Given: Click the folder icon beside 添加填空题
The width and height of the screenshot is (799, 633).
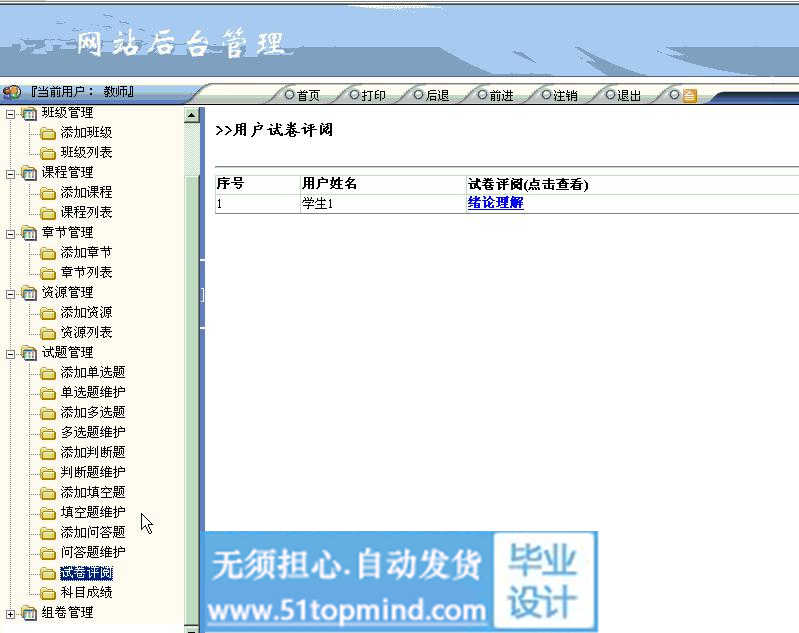Looking at the screenshot, I should pos(48,493).
